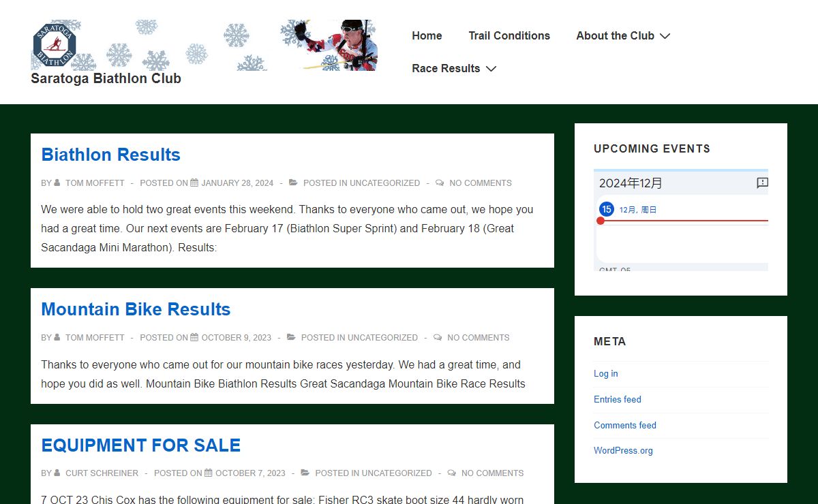Open Uncategorized category on Equipment For Sale post

[x=397, y=473]
